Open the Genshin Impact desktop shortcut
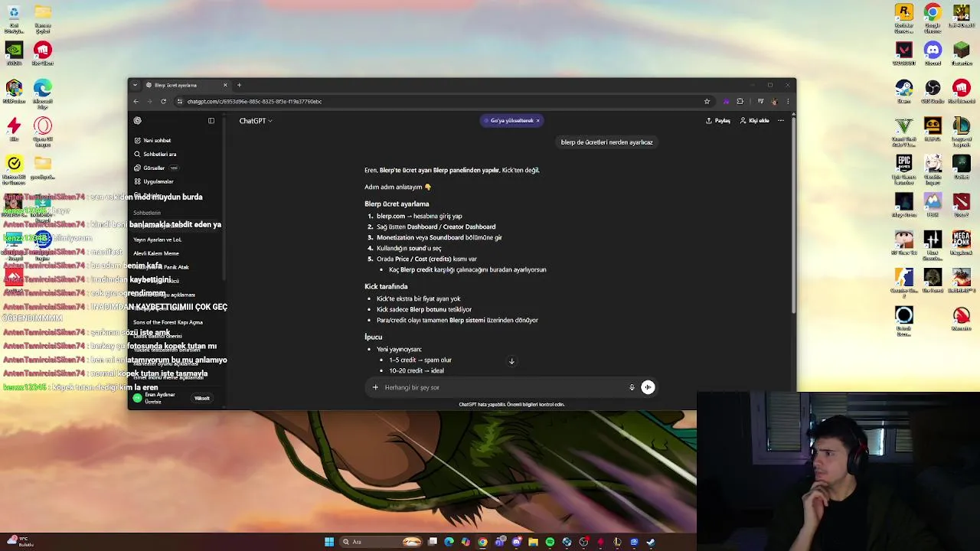 [x=933, y=169]
